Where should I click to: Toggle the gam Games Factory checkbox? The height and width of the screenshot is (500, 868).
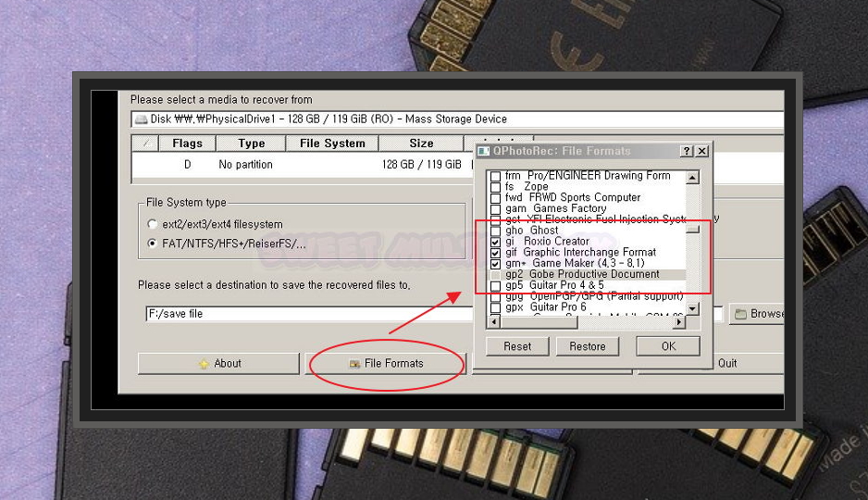click(x=495, y=208)
